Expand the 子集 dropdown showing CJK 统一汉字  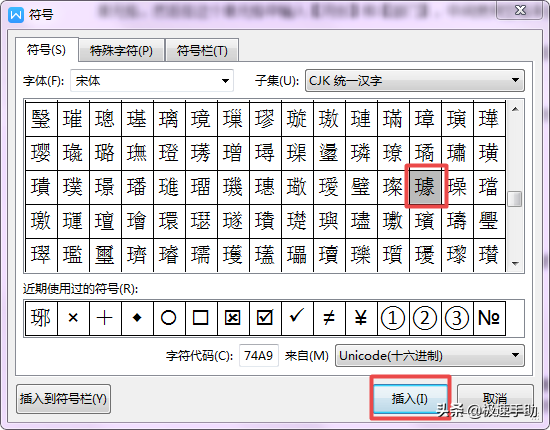pos(415,81)
